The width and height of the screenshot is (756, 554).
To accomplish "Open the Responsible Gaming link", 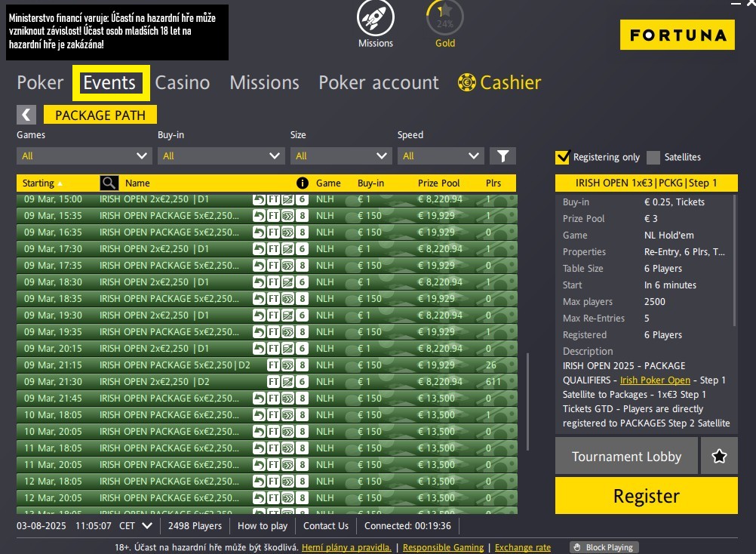I will click(x=443, y=547).
